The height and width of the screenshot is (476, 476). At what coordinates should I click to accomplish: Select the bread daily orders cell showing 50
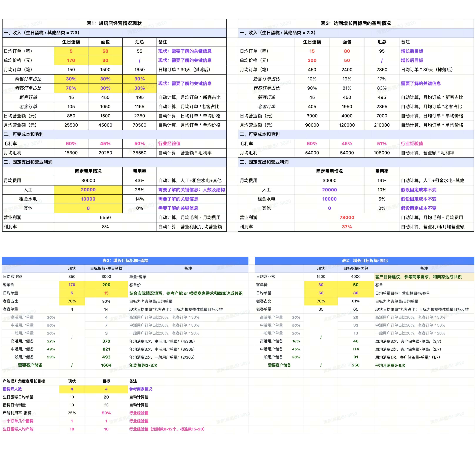pos(105,51)
